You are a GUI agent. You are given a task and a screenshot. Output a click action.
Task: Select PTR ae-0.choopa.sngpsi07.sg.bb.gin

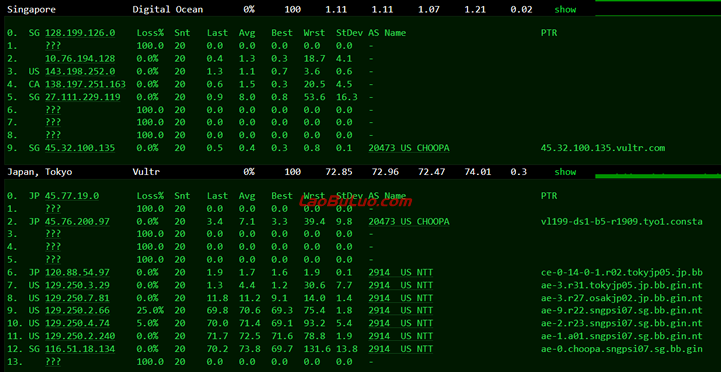click(622, 349)
